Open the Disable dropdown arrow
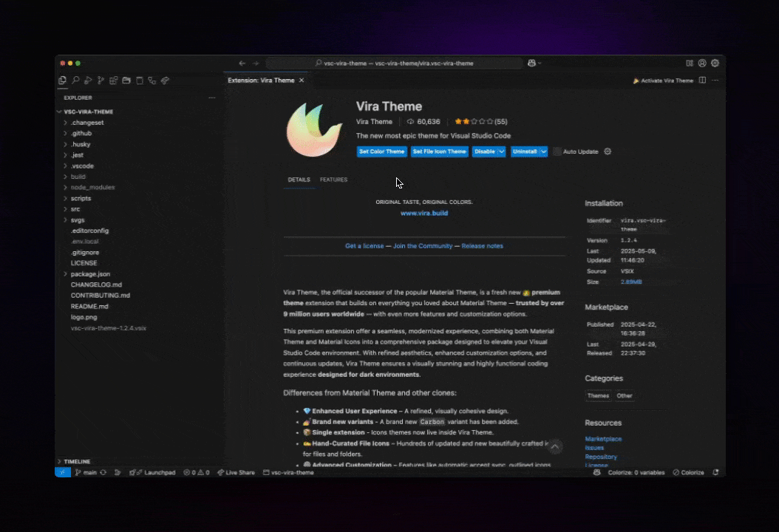Viewport: 779px width, 532px height. (x=502, y=151)
